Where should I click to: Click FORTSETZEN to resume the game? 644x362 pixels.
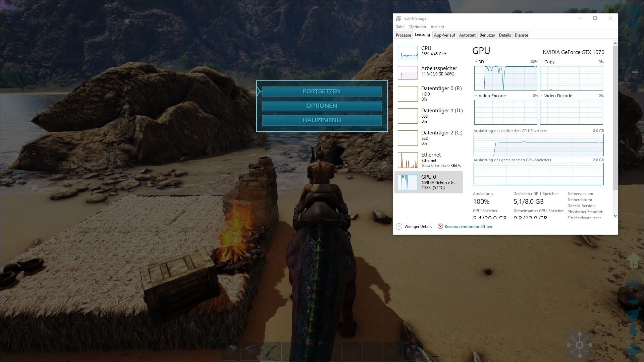(x=322, y=92)
